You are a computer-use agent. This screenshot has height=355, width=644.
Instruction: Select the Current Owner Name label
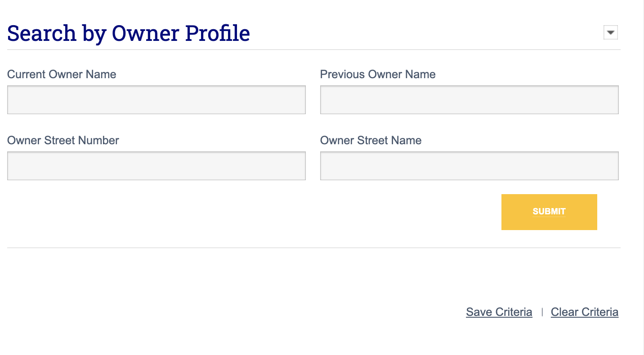click(61, 74)
